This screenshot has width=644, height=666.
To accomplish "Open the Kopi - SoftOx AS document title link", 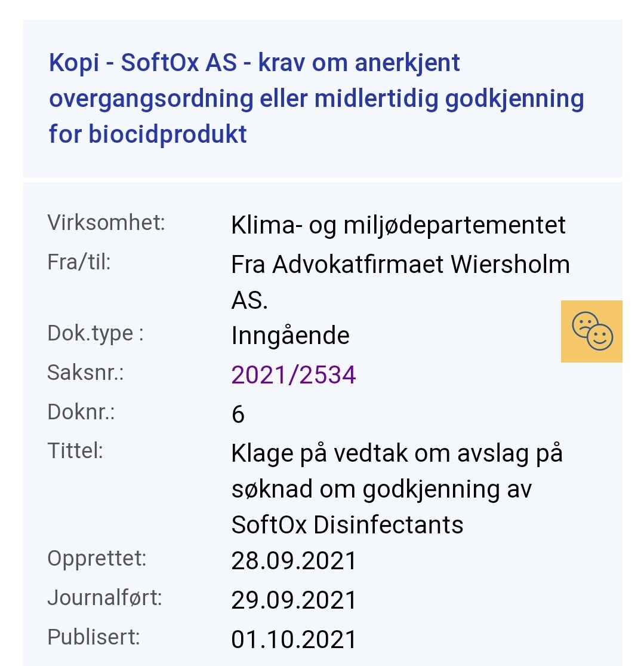I will coord(316,99).
